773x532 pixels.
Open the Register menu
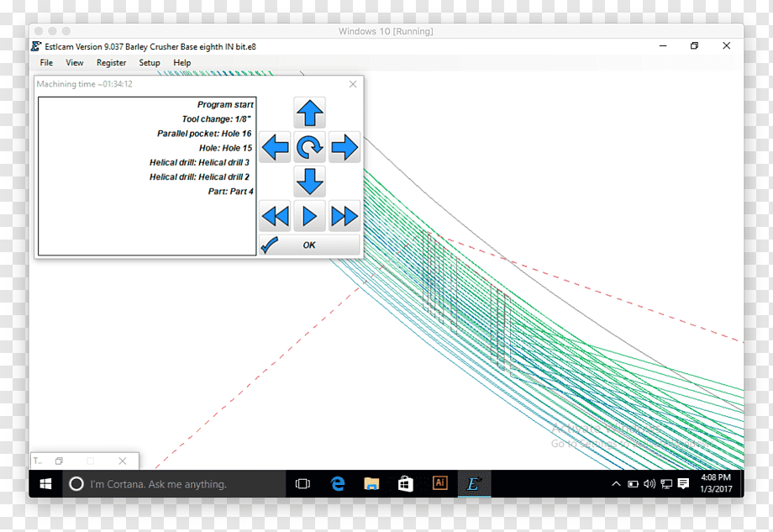112,63
